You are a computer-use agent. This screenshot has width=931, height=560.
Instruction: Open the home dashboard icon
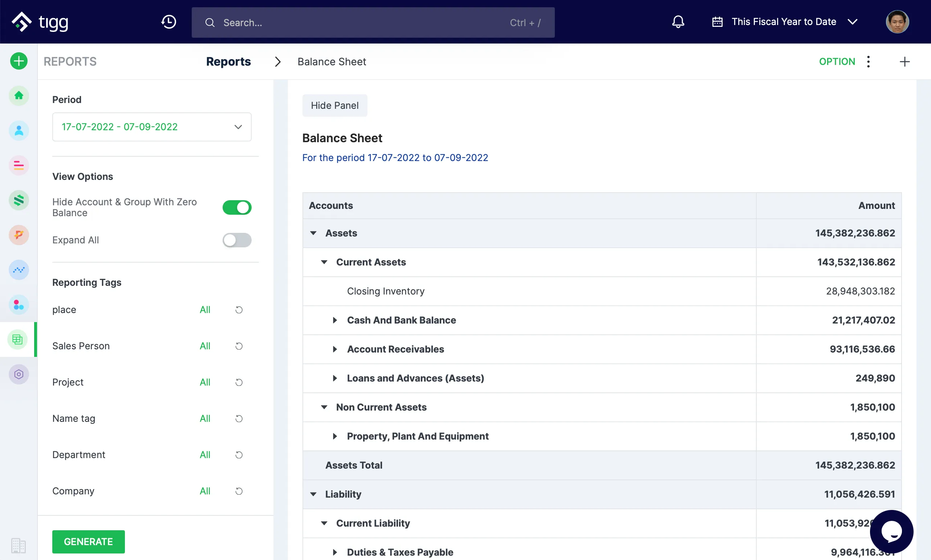[x=19, y=96]
